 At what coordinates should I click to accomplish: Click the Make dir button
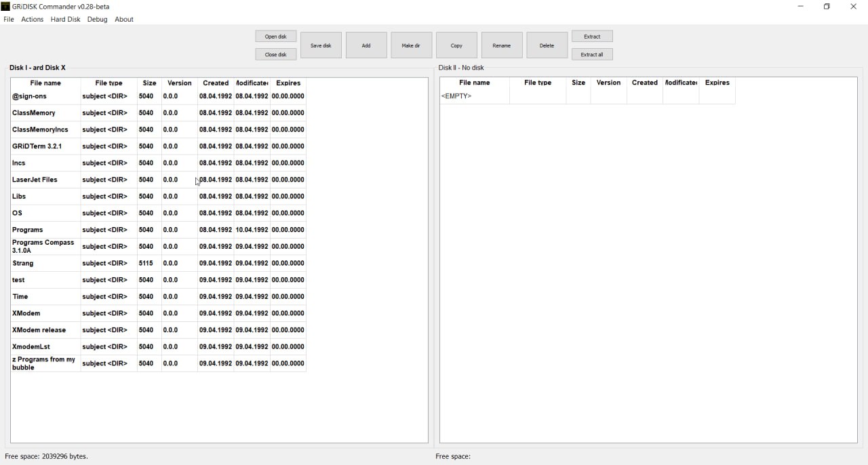(x=411, y=45)
